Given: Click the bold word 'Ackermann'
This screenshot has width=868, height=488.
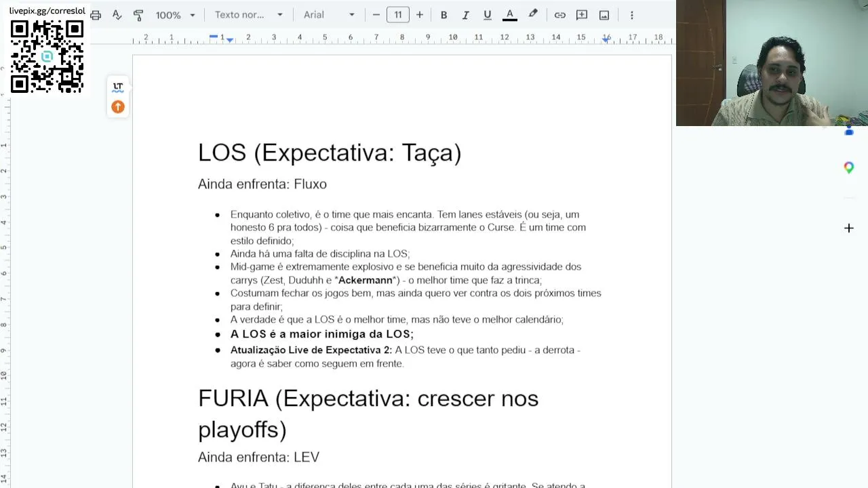Looking at the screenshot, I should point(366,280).
